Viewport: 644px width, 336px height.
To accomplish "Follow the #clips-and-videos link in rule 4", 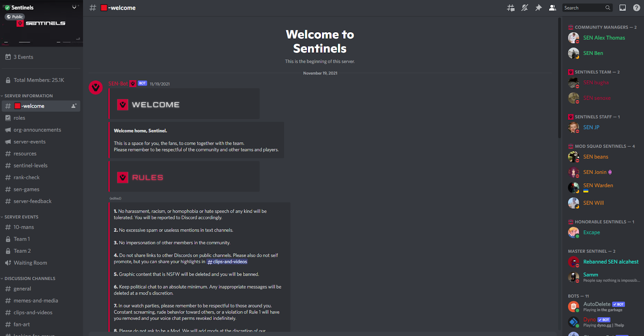I will tap(227, 262).
